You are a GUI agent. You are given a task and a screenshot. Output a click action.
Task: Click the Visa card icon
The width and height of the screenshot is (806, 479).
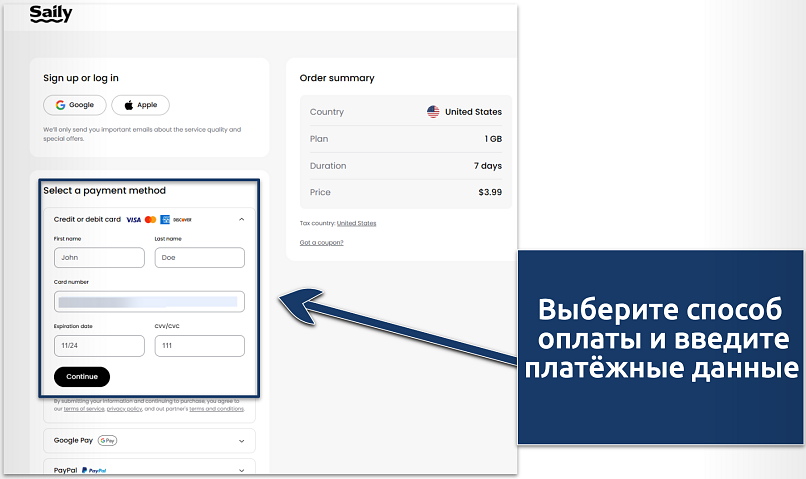click(x=134, y=219)
